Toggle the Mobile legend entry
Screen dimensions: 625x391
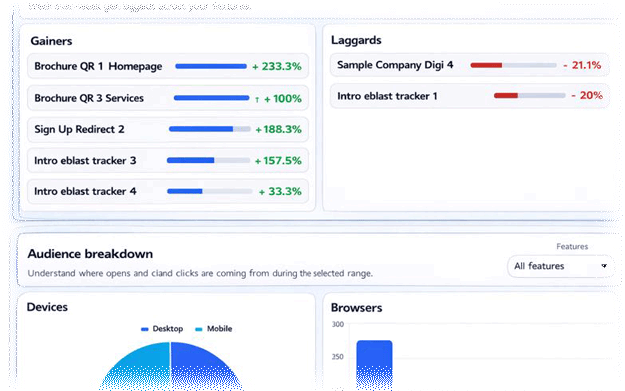click(x=214, y=329)
